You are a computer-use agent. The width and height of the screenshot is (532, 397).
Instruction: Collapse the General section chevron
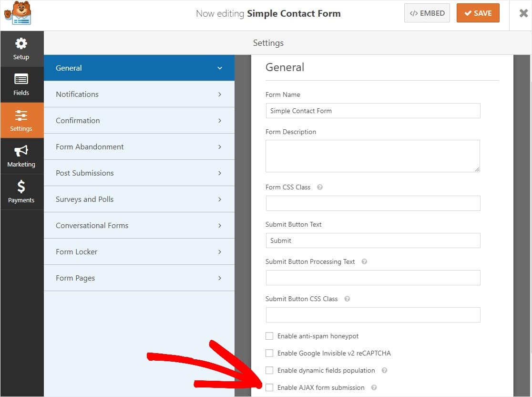pyautogui.click(x=219, y=68)
